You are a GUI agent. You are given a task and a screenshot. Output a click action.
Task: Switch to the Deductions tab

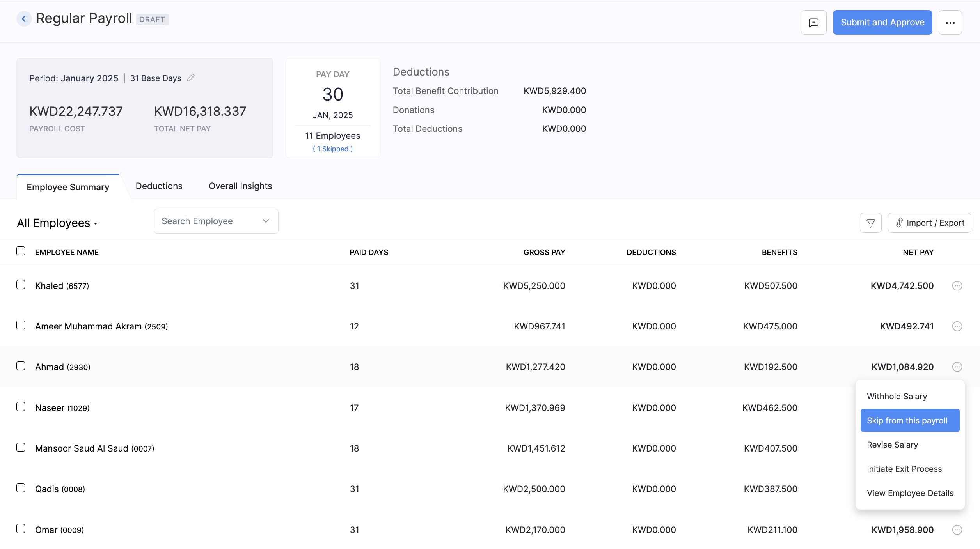(x=159, y=186)
